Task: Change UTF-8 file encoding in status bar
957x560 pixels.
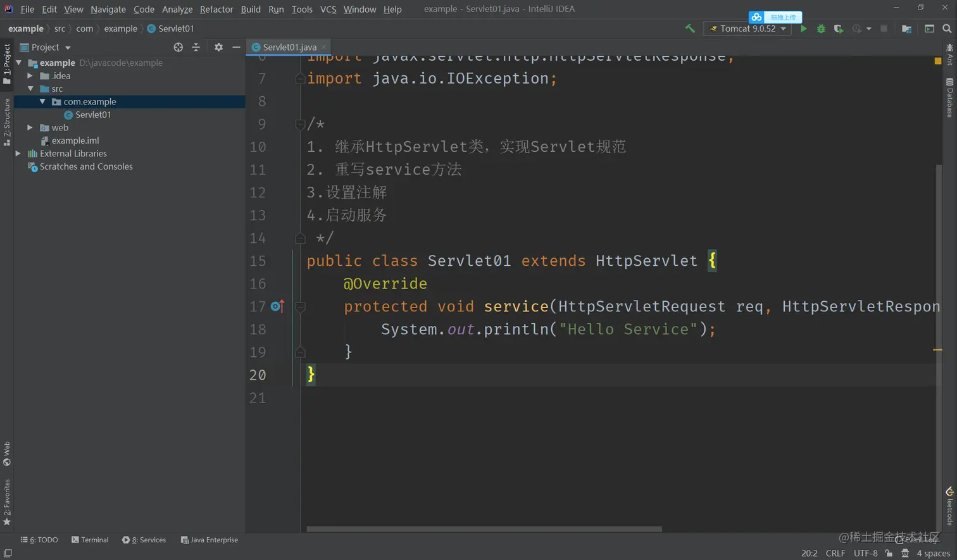Action: click(x=865, y=553)
